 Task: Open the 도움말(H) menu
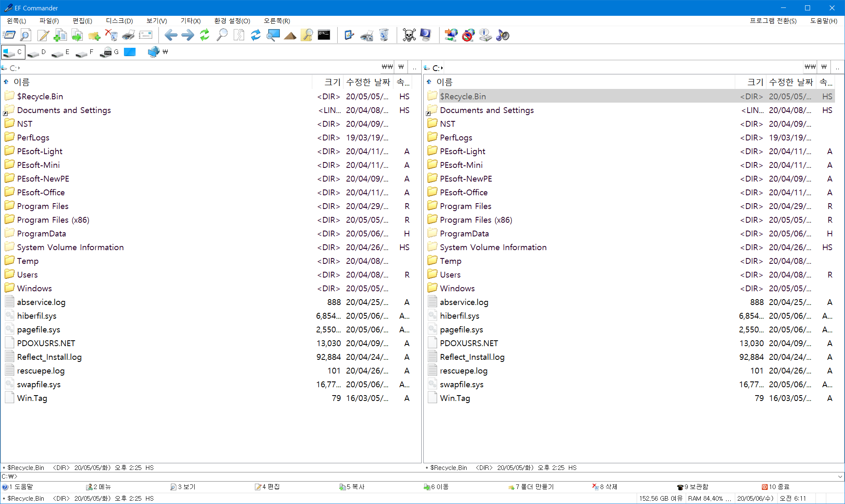point(823,21)
